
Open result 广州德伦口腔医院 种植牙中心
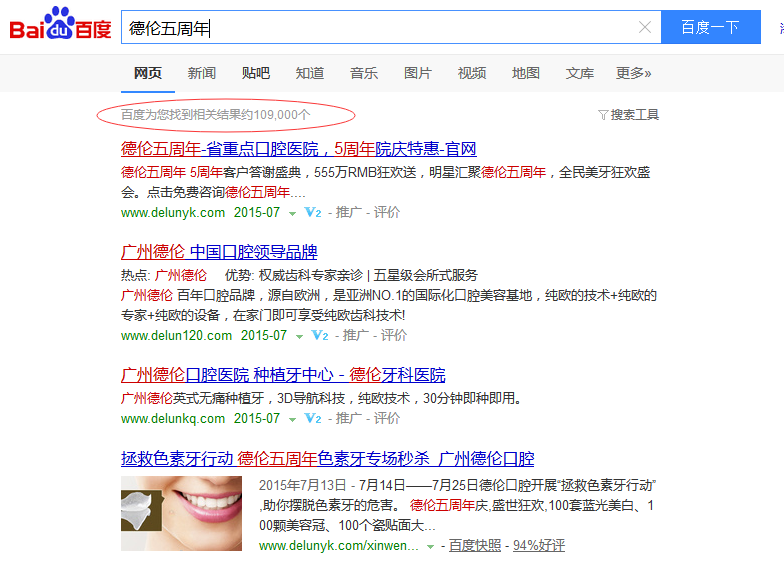click(283, 374)
